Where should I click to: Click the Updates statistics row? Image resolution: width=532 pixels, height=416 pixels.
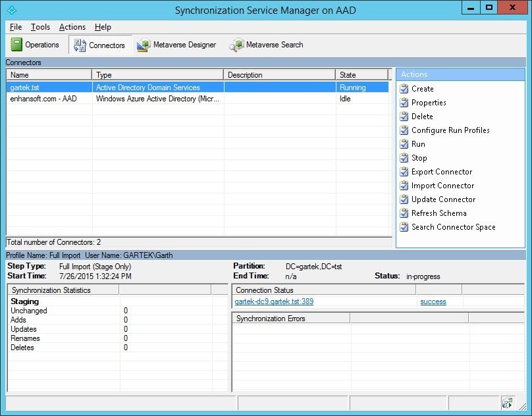pyautogui.click(x=118, y=329)
